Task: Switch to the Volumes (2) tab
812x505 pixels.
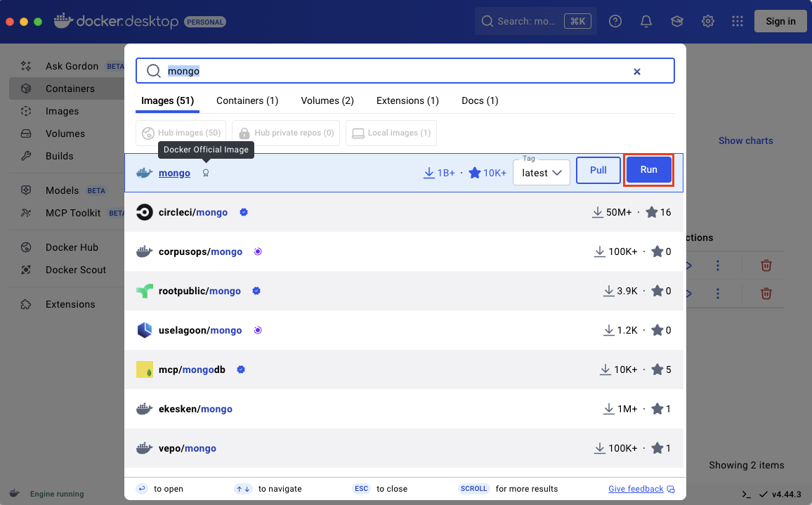Action: pyautogui.click(x=327, y=100)
